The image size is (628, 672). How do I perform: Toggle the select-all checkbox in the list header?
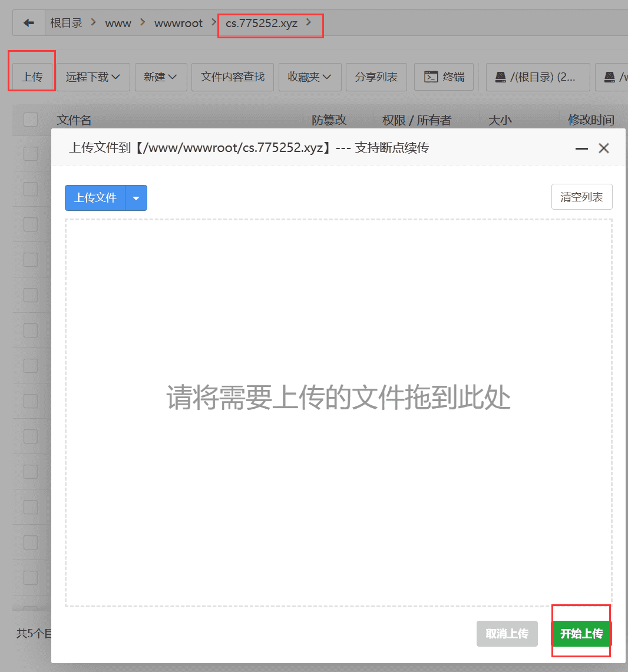point(30,120)
